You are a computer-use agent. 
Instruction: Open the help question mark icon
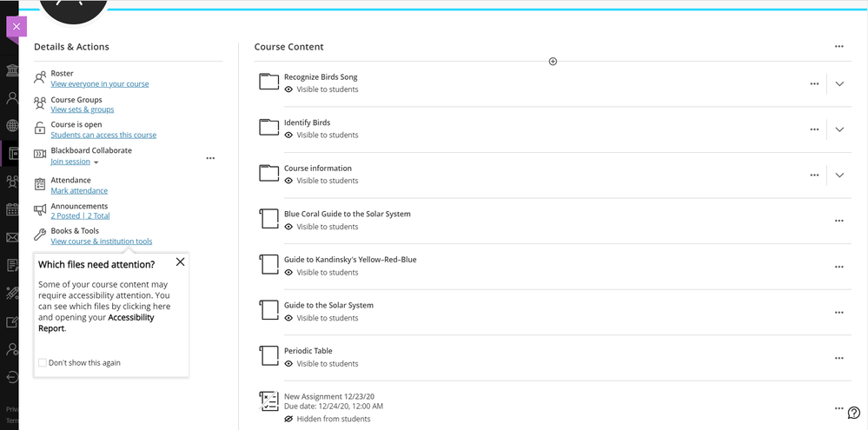click(x=853, y=413)
